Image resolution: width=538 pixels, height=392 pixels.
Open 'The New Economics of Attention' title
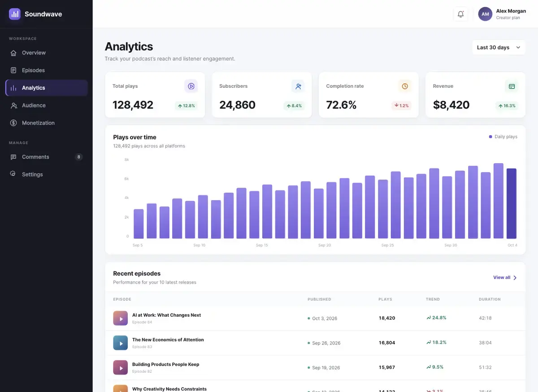click(x=168, y=340)
